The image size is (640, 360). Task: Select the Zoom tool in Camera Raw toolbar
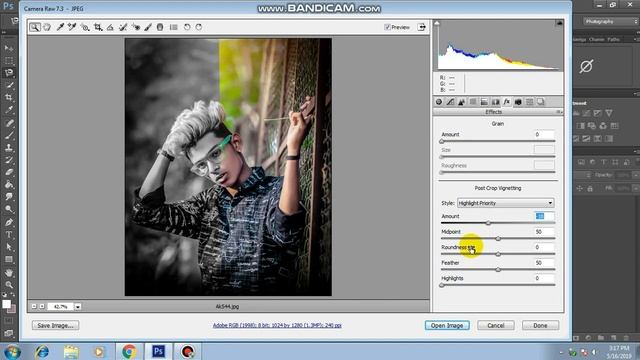pos(35,27)
